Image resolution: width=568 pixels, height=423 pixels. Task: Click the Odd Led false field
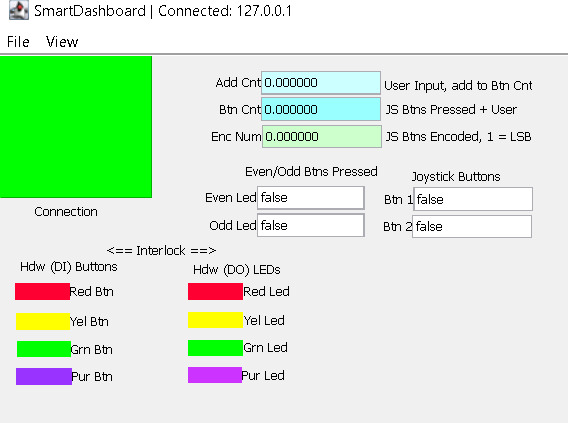tap(310, 225)
